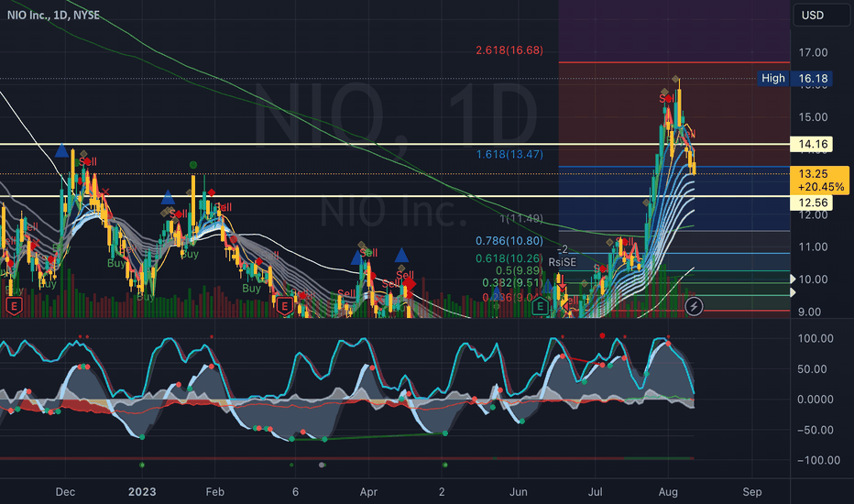Select the 1(11.49) Fibonacci level label
Screen dimensions: 854x504
click(x=521, y=218)
